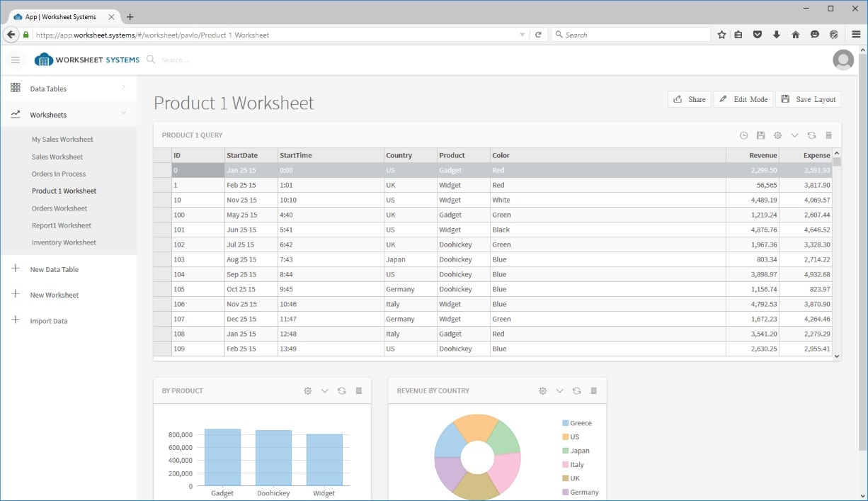
Task: Open gear settings on the By Product chart
Action: (307, 391)
